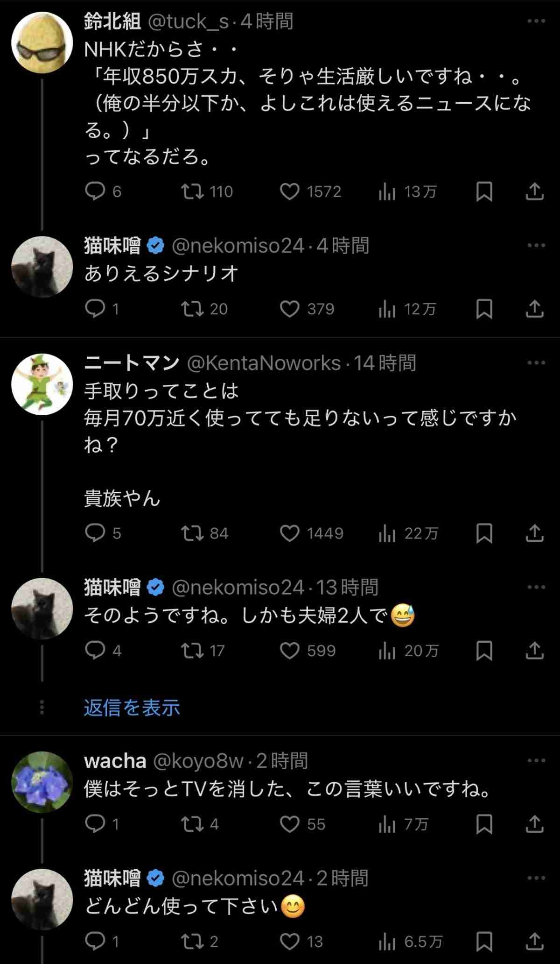Repost ニートマン's tweet with 84 reposts

(x=192, y=533)
